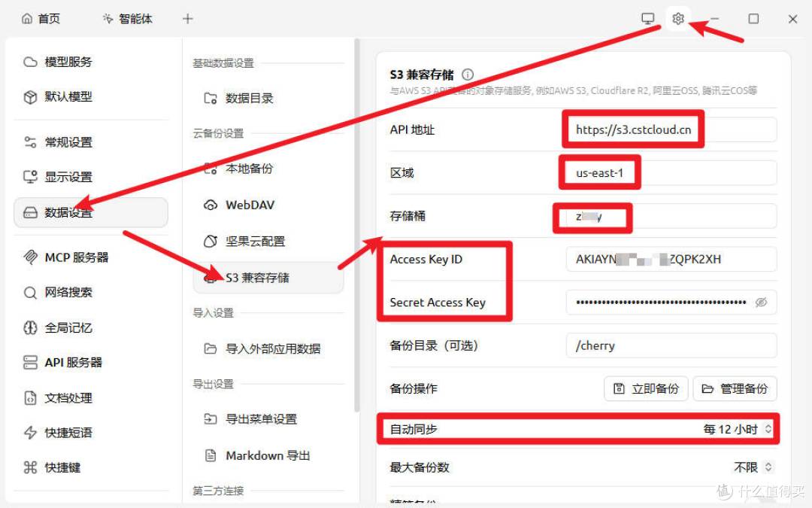Click the export icon beside 导出菜单设置

pyautogui.click(x=211, y=419)
